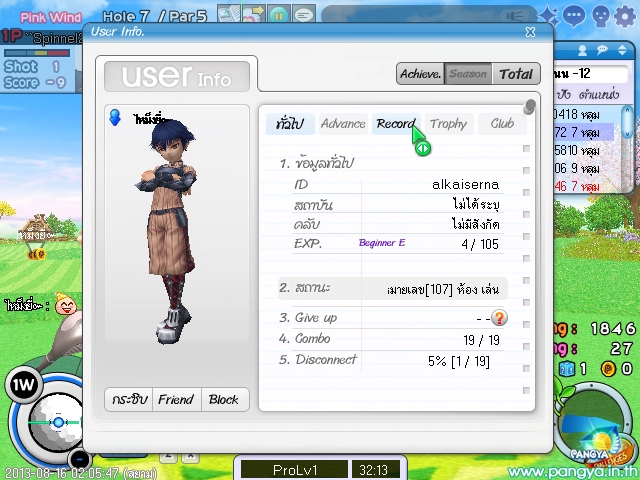Open the speech bubble macro icon
640x480 pixels.
click(304, 14)
